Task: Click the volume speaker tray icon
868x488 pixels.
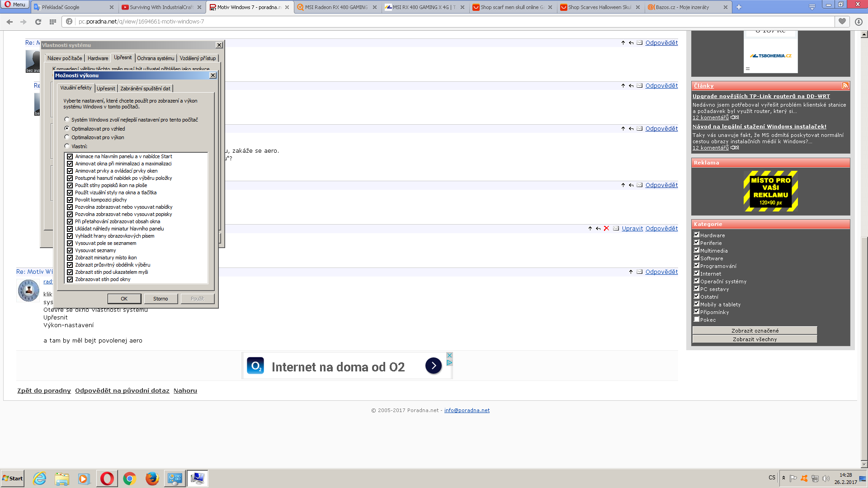Action: click(x=826, y=479)
